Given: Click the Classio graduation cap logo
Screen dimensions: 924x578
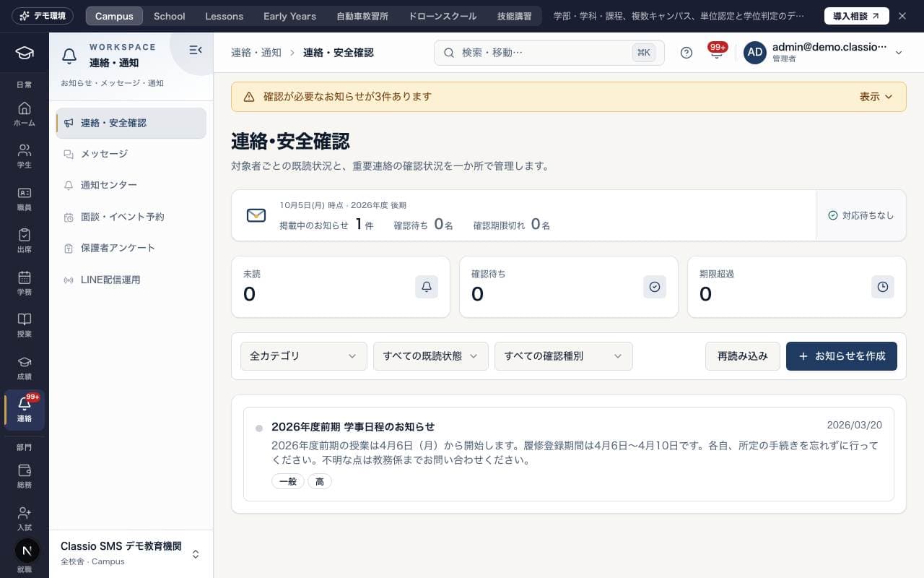Looking at the screenshot, I should (x=25, y=53).
